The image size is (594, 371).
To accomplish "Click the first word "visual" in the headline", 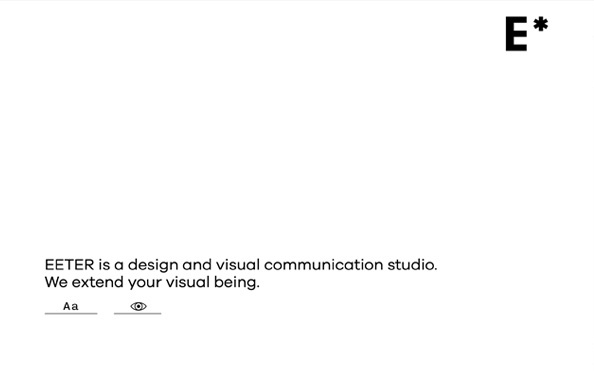I will (x=238, y=265).
